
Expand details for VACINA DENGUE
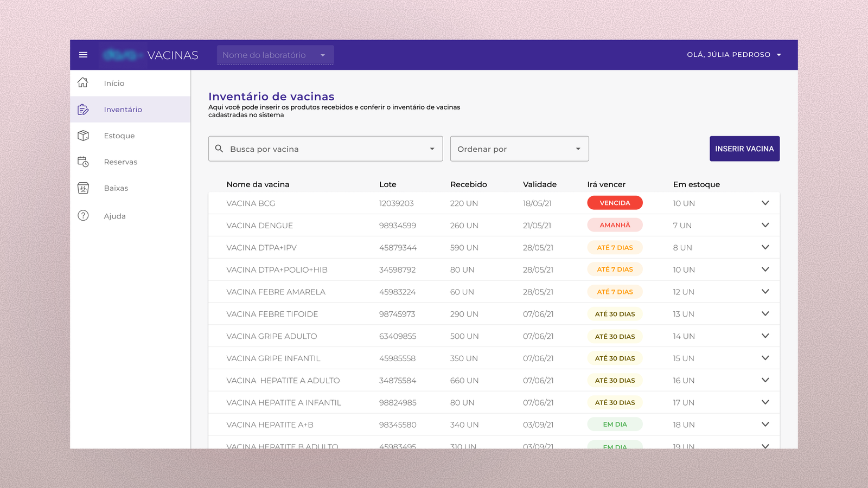click(x=765, y=225)
